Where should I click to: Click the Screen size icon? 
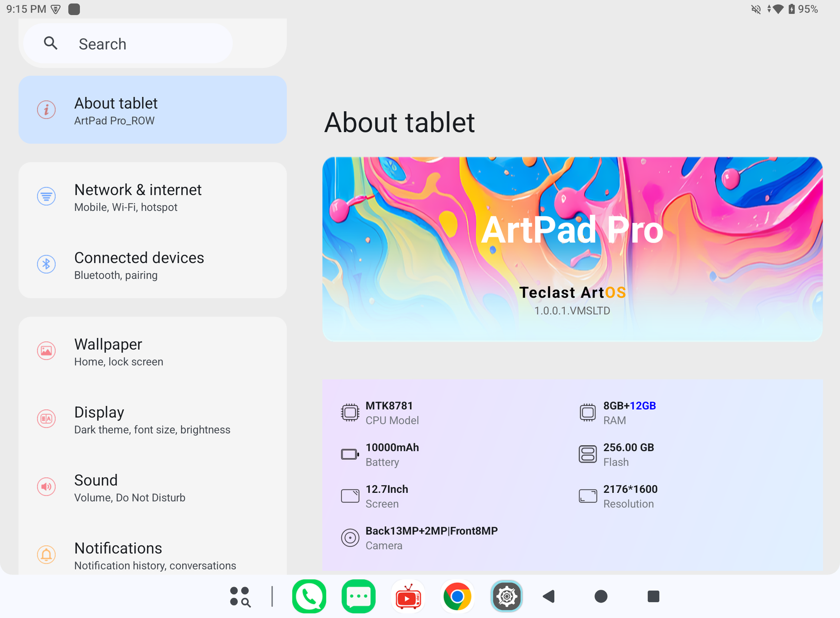[350, 496]
